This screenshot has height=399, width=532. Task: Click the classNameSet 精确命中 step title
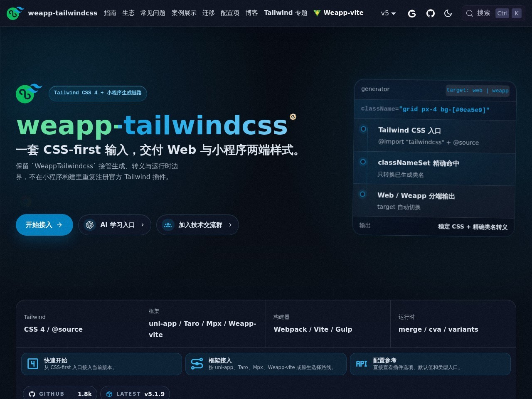[x=419, y=163]
